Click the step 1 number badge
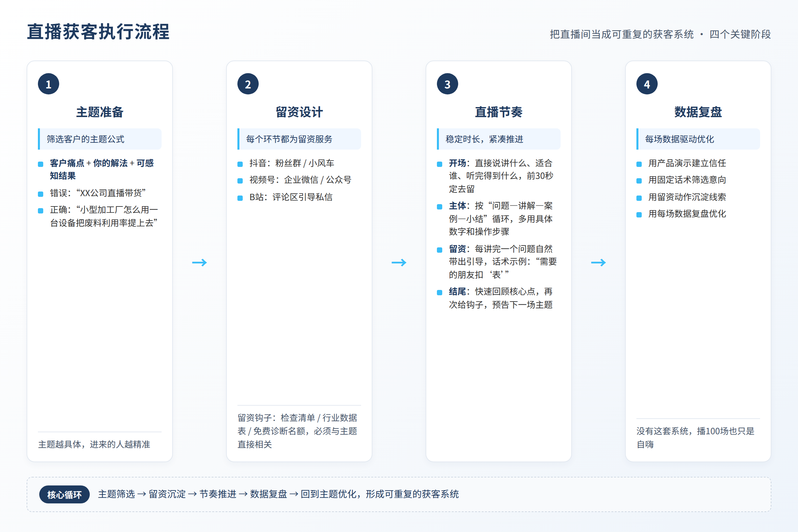 (x=49, y=84)
